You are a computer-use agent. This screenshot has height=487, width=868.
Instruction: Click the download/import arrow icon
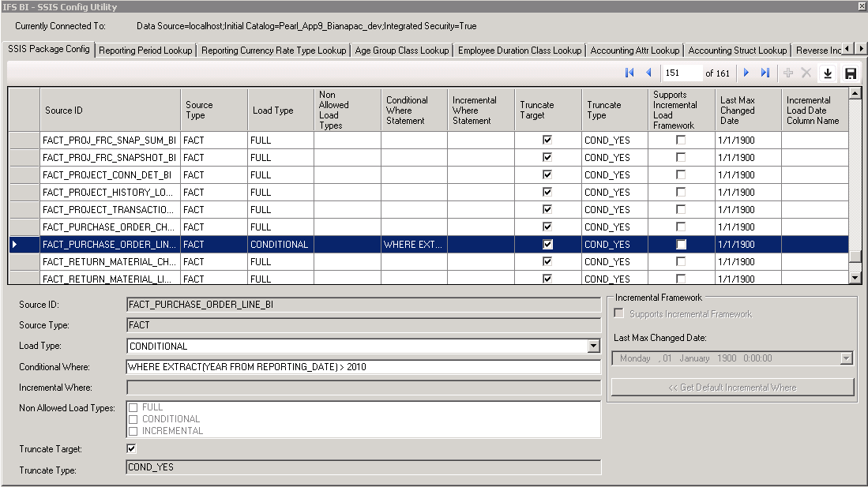point(828,73)
